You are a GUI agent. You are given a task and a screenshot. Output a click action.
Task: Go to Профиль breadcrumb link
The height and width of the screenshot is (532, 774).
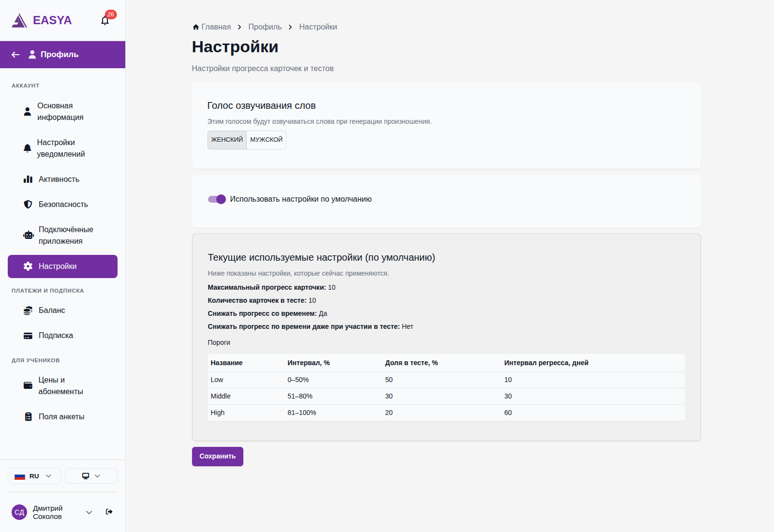[265, 27]
